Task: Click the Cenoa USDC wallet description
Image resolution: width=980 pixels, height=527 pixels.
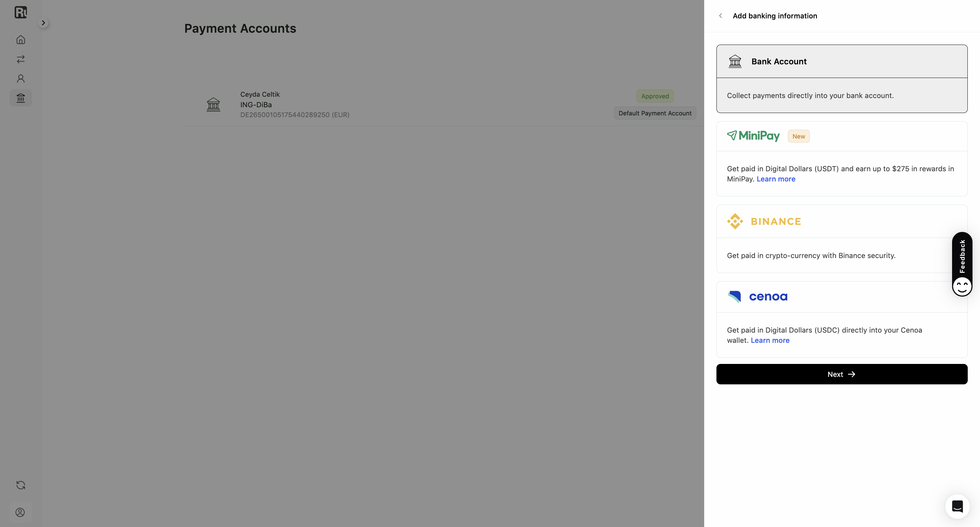Action: (x=824, y=335)
